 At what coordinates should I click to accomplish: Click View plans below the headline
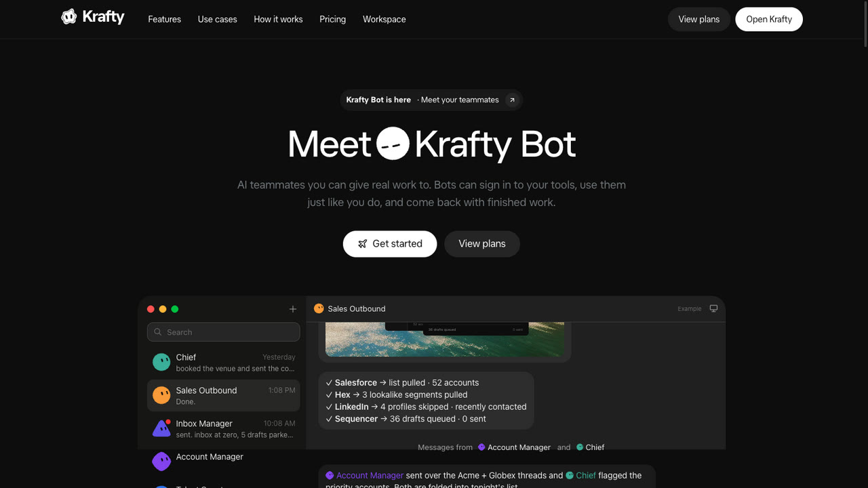click(482, 244)
